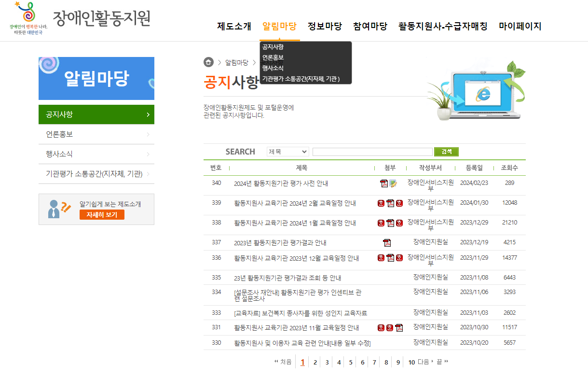Click 알림마당 in the breadcrumb
588x379 pixels.
pyautogui.click(x=236, y=63)
